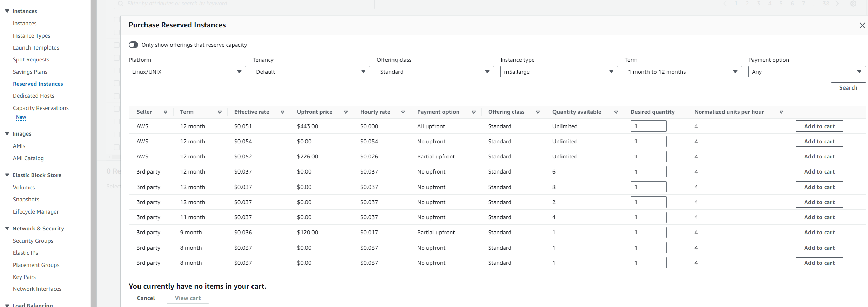Toggle Only show offerings that reserve capacity
Image resolution: width=868 pixels, height=307 pixels.
point(133,45)
